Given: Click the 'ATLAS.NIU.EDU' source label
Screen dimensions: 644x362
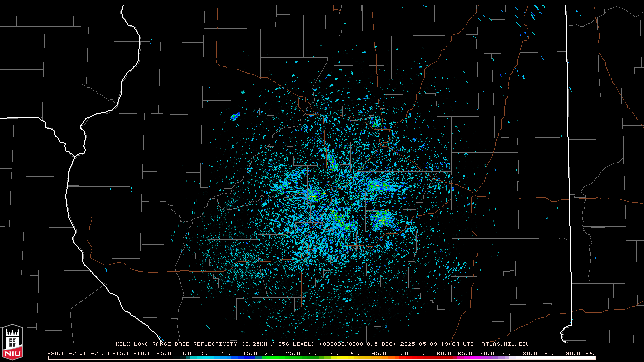Looking at the screenshot, I should tap(506, 344).
